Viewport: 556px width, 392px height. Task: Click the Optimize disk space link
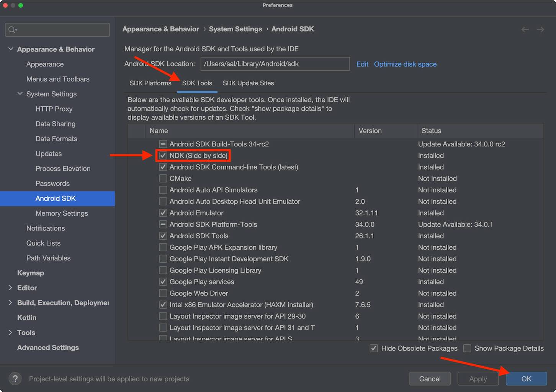pyautogui.click(x=405, y=64)
